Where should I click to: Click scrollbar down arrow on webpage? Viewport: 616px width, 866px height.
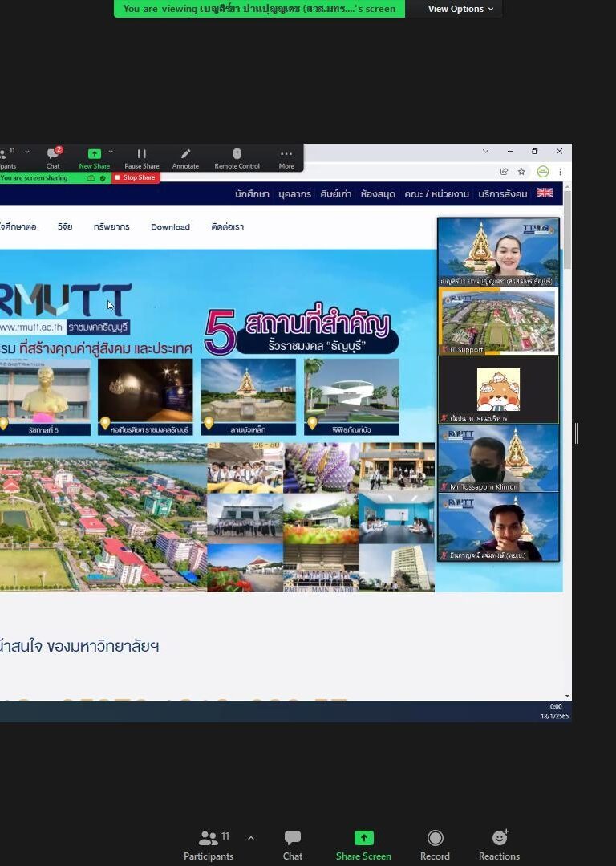pyautogui.click(x=567, y=697)
